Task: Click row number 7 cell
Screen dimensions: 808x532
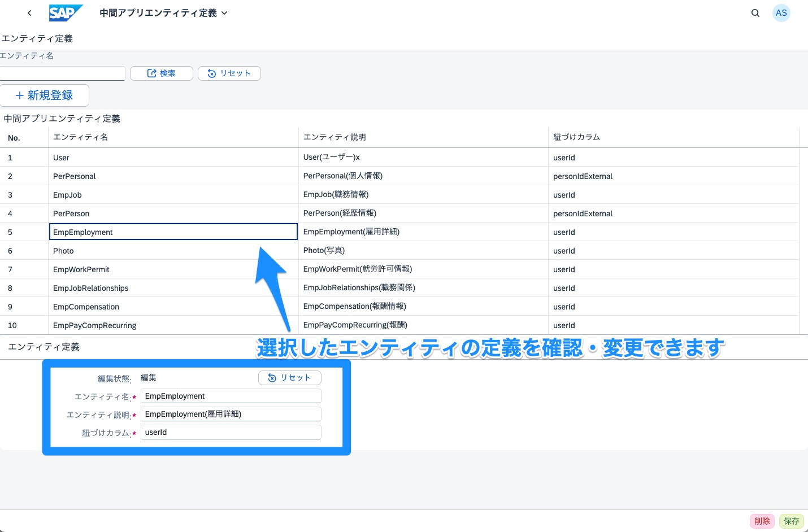Action: tap(24, 269)
